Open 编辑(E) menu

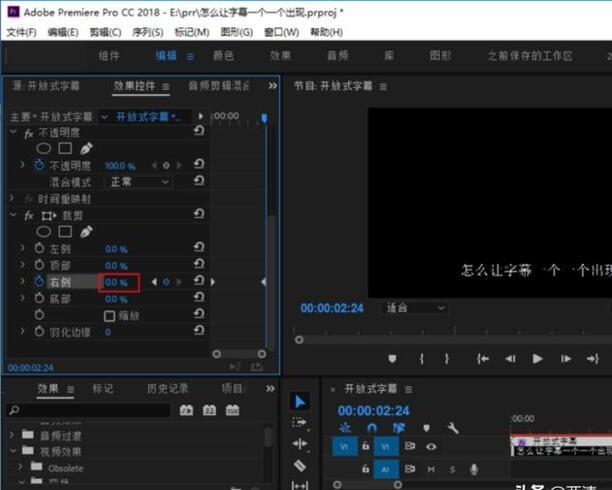(63, 32)
